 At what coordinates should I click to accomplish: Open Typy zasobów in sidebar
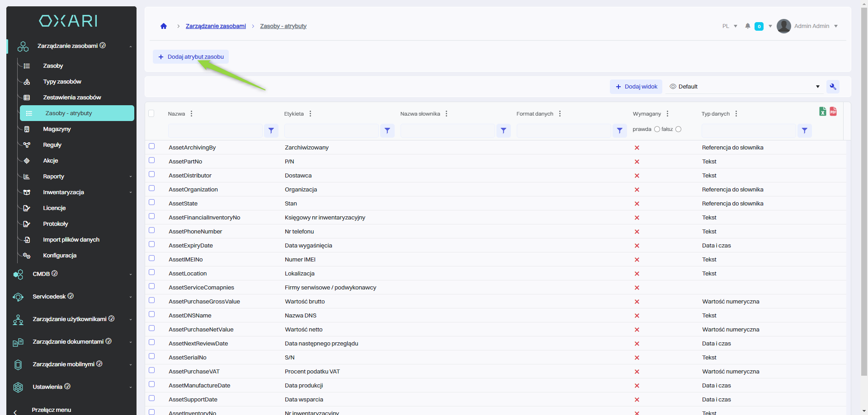(x=62, y=82)
